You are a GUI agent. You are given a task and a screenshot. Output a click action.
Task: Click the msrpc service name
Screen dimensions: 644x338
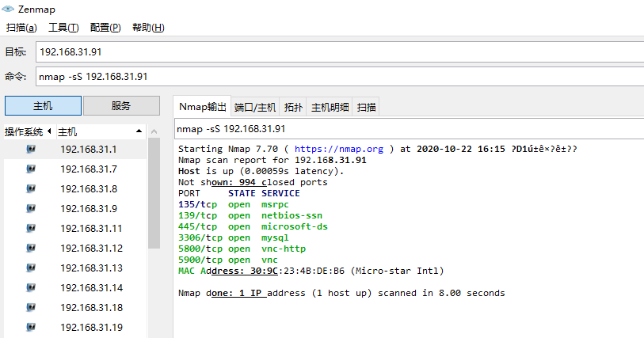[x=275, y=204]
